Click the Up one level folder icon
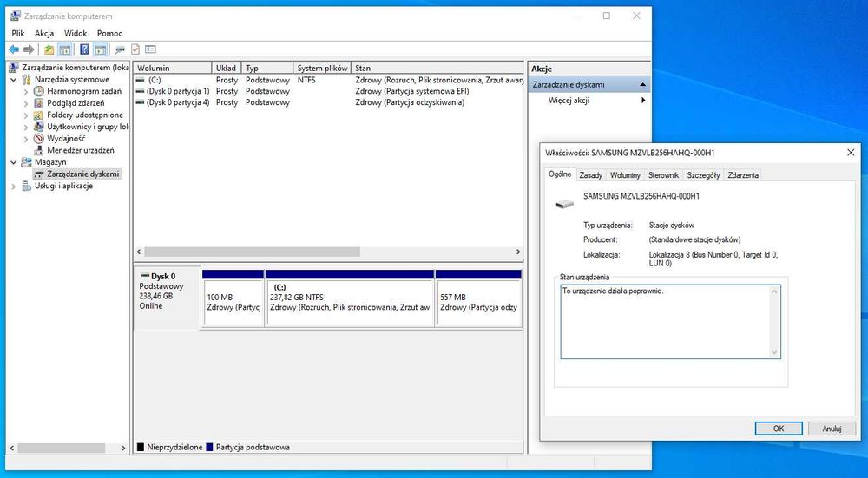868x478 pixels. tap(49, 49)
